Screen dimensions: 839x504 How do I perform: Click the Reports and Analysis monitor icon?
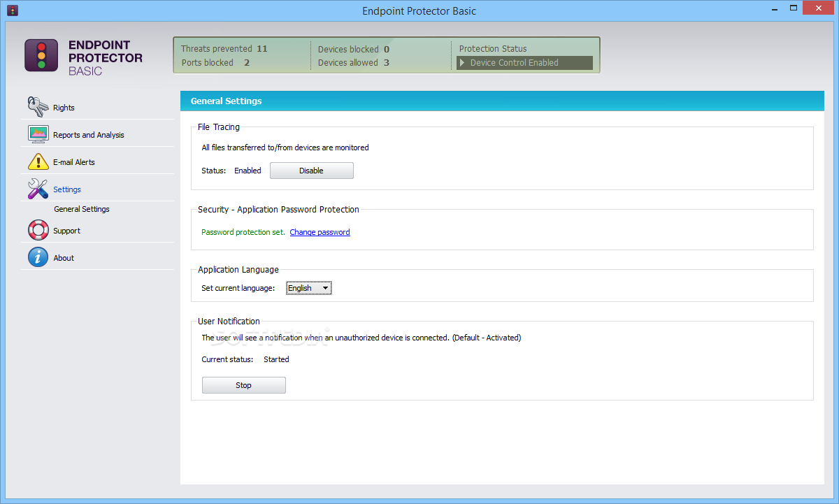tap(38, 134)
